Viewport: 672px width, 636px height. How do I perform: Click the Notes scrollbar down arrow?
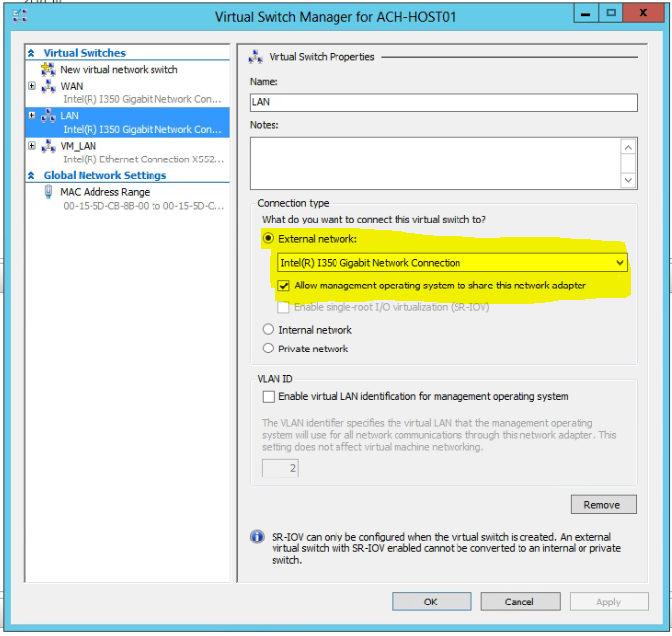(x=628, y=180)
